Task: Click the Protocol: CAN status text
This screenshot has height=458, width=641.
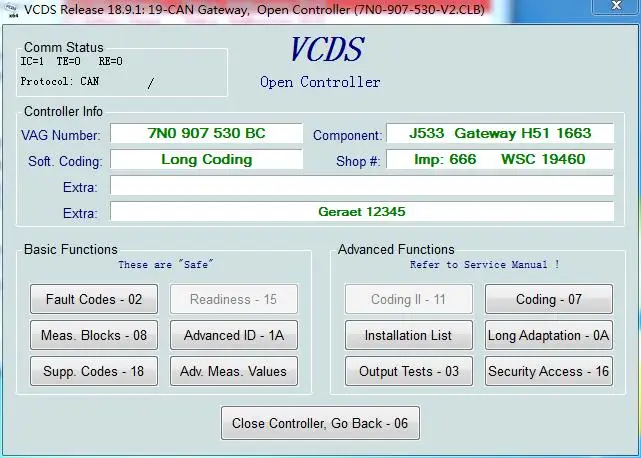Action: 60,81
